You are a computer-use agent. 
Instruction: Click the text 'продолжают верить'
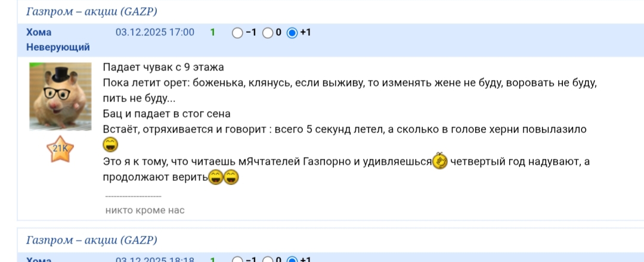click(156, 178)
